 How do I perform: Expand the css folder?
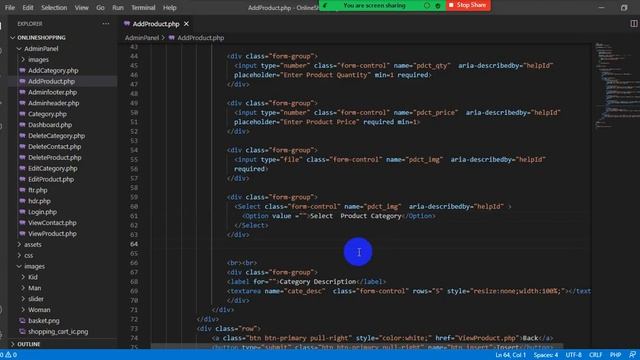click(x=29, y=256)
